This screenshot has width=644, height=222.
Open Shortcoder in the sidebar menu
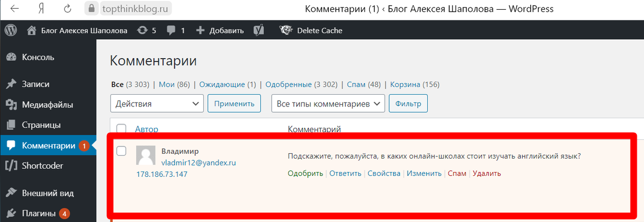[42, 166]
